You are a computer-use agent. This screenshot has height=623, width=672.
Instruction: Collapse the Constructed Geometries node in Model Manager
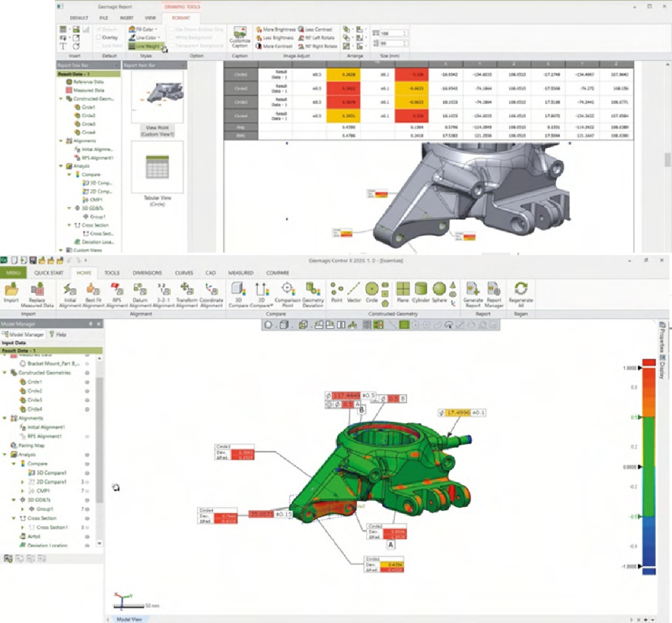click(x=5, y=373)
